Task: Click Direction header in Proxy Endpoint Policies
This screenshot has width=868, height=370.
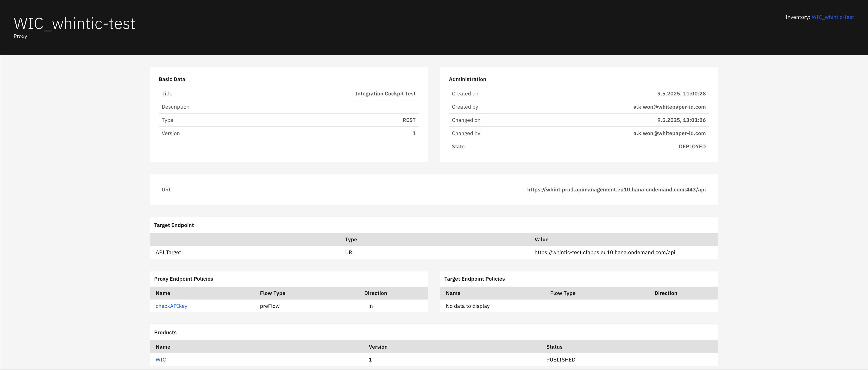Action: tap(375, 293)
